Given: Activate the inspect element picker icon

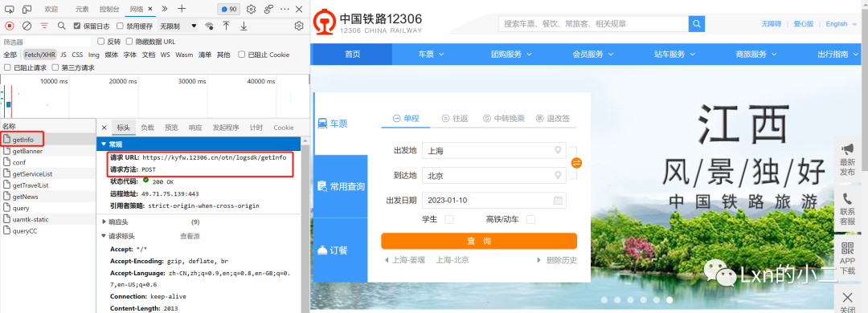Looking at the screenshot, I should pos(9,10).
